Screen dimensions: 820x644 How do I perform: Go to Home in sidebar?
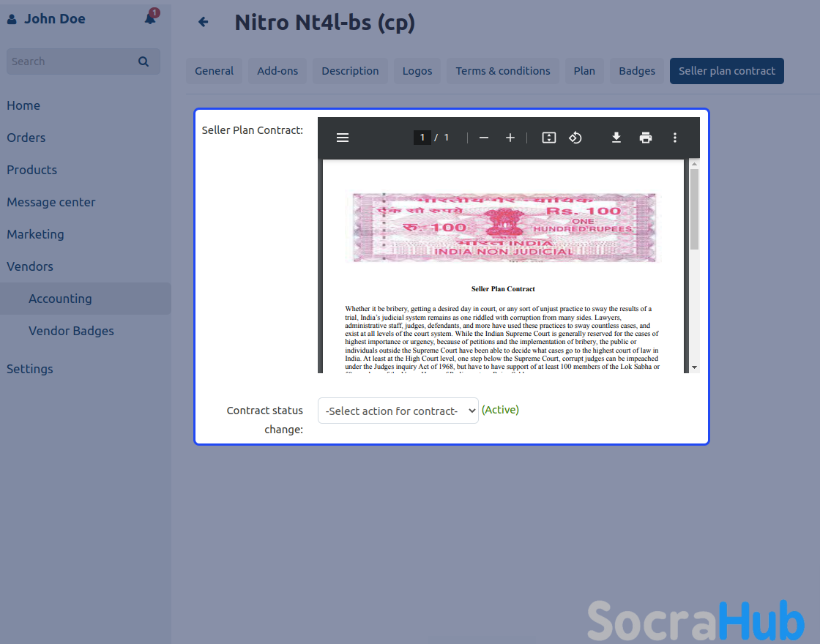23,105
